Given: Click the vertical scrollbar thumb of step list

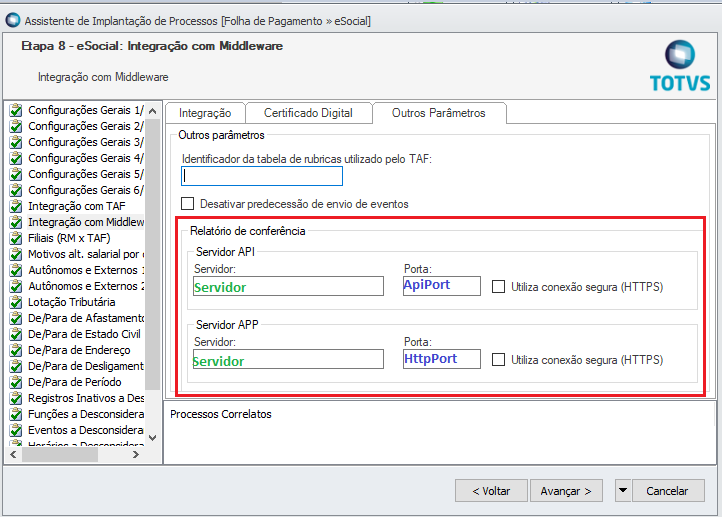Looking at the screenshot, I should tap(153, 254).
